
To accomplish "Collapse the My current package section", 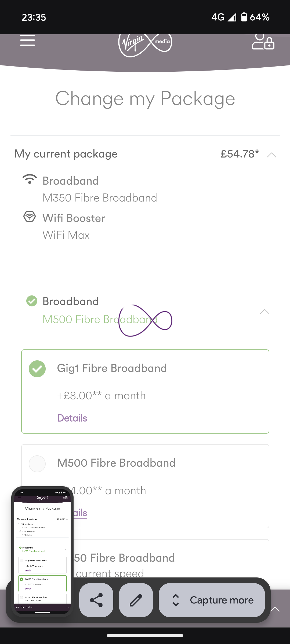I will point(271,155).
